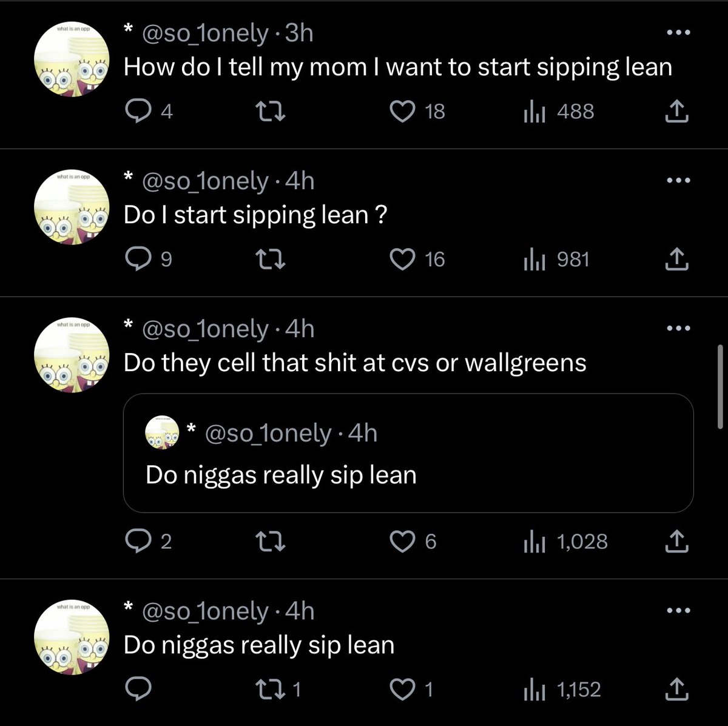Share the 'How do I tell my mom' tweet
Viewport: 728px width, 726px height.
point(677,111)
